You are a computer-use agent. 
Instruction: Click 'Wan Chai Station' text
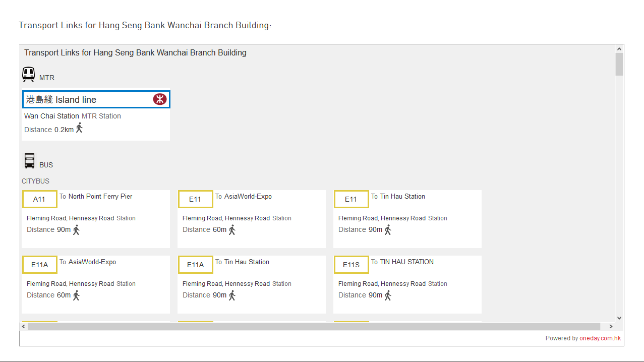click(x=51, y=116)
